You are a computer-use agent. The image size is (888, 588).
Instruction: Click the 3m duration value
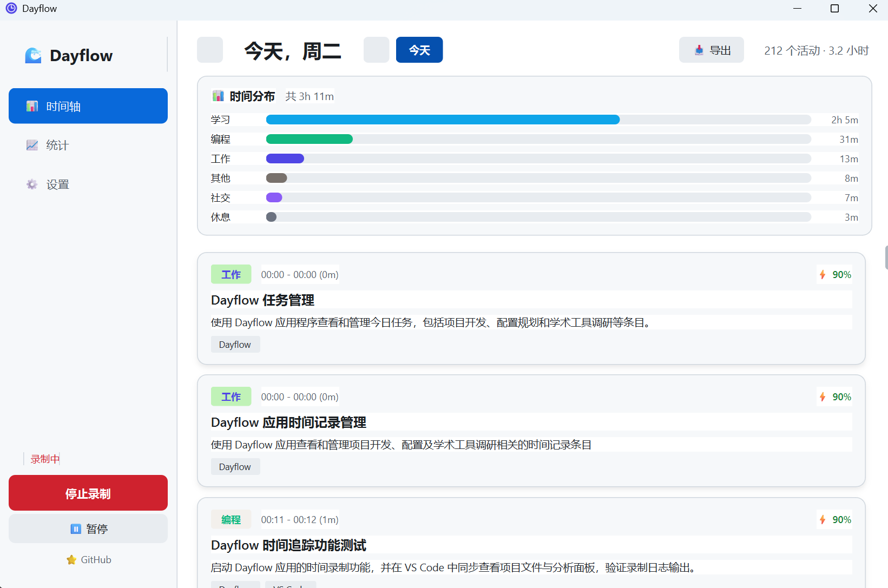pos(852,217)
